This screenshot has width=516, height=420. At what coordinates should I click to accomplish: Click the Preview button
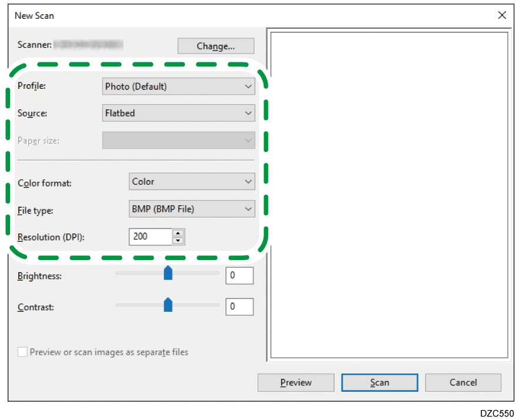tap(295, 382)
